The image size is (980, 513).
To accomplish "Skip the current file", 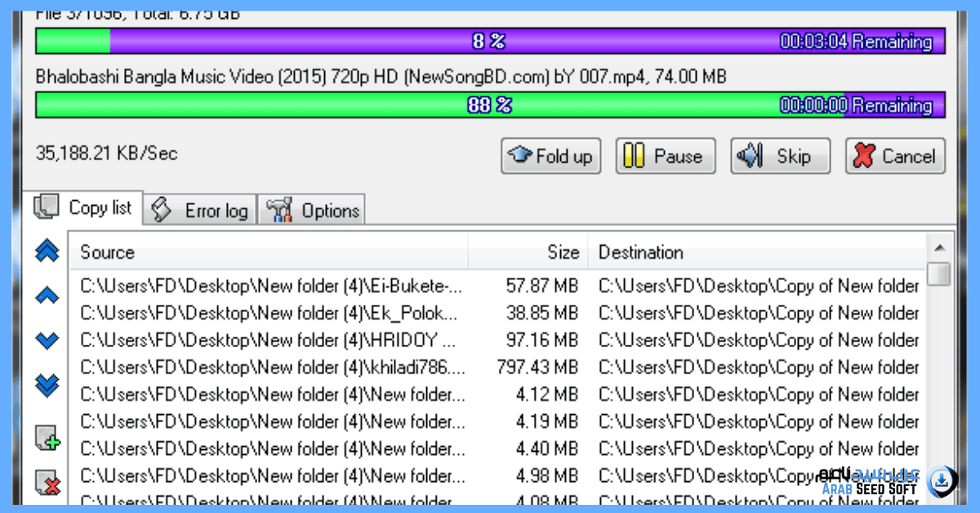I will (x=780, y=156).
